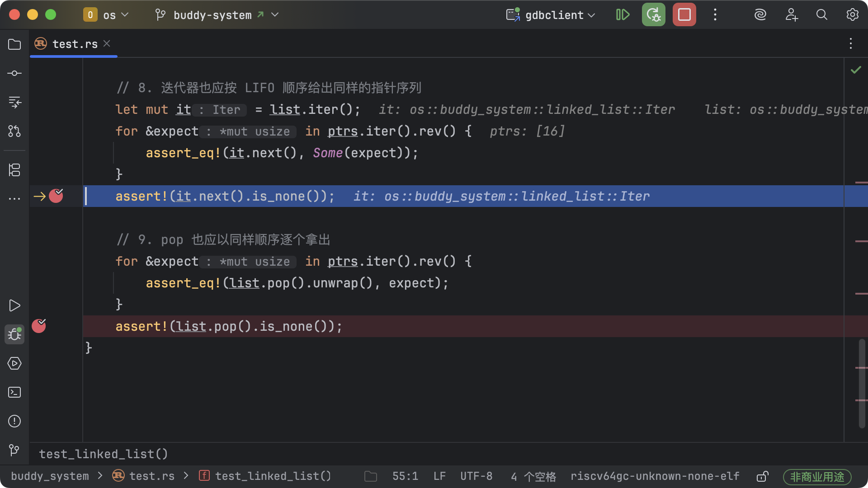The height and width of the screenshot is (488, 868).
Task: Remove breakpoint on list.pop is_none line
Action: pos(39,326)
